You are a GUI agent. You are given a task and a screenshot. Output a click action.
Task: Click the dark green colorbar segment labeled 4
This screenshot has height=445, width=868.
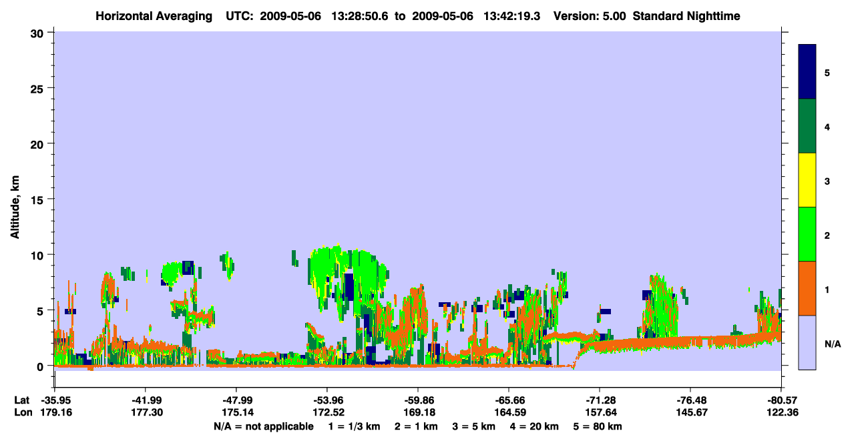pyautogui.click(x=807, y=126)
